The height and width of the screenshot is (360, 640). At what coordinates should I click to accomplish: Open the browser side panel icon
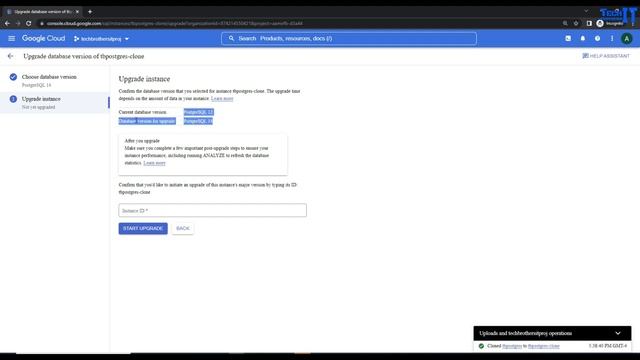[x=589, y=23]
